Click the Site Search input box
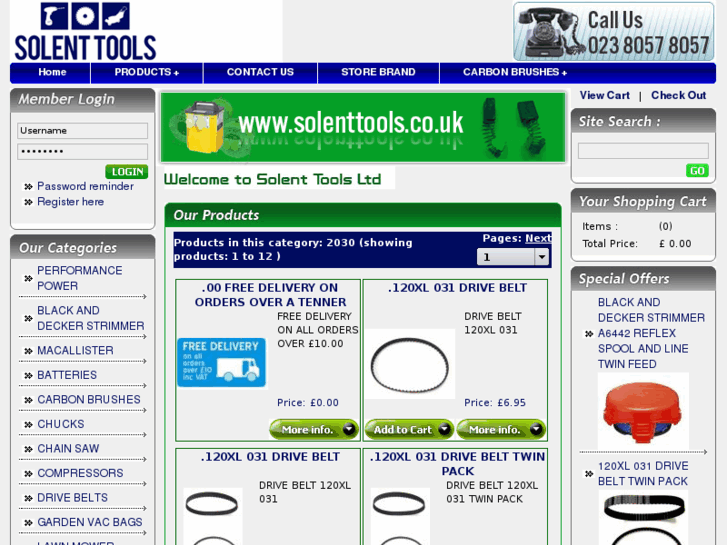This screenshot has width=727, height=545. tap(643, 151)
